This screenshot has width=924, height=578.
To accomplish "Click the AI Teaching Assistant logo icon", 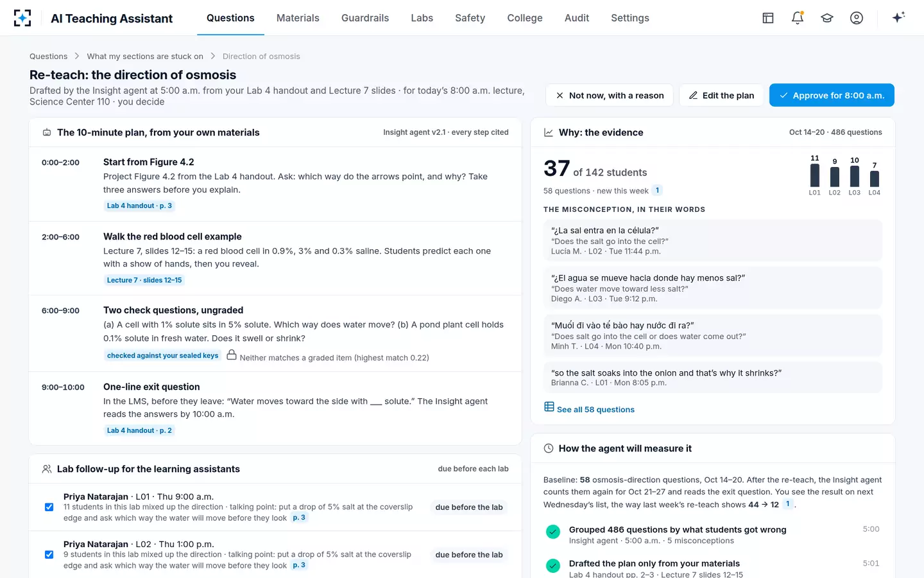I will (x=22, y=18).
